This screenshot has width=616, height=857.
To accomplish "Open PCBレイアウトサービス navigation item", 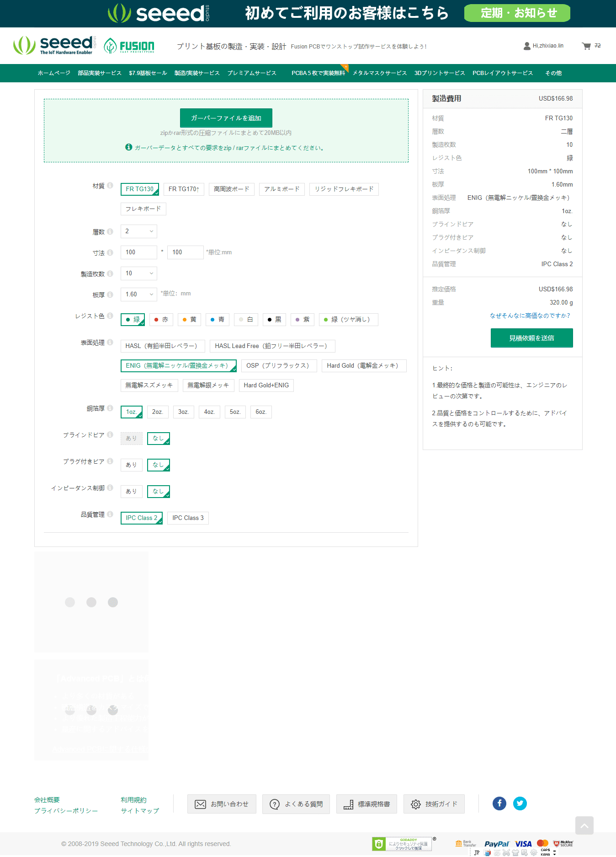I will 503,73.
